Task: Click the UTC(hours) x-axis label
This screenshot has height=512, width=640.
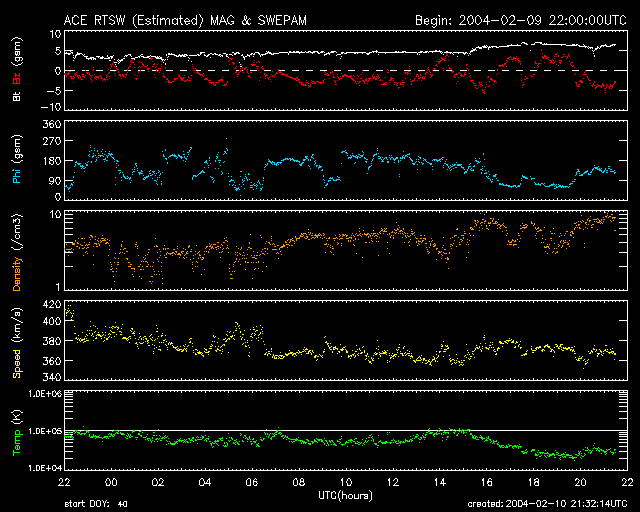Action: point(343,495)
